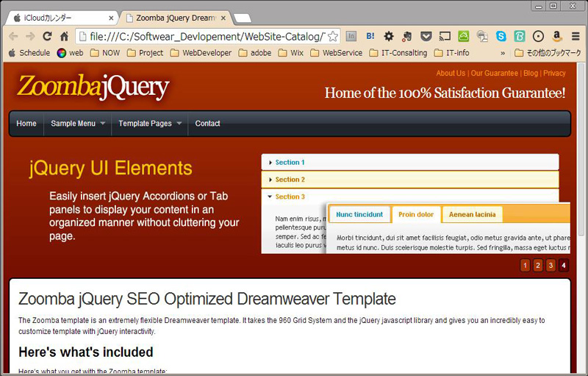
Task: Show slide 3 in the slider pager
Action: tap(551, 266)
